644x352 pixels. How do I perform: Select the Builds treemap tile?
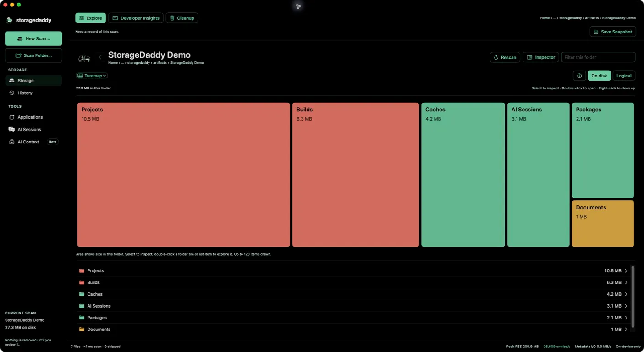pos(356,175)
